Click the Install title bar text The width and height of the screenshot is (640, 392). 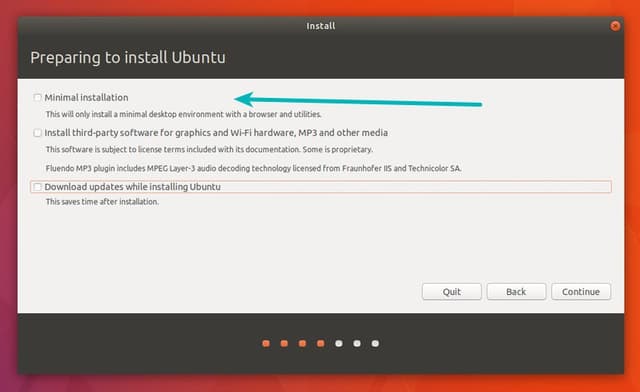coord(321,26)
